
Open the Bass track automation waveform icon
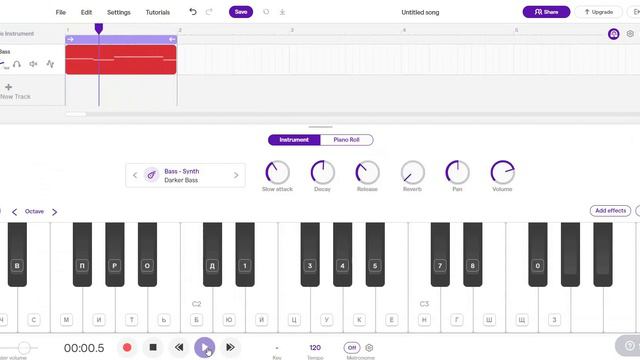click(x=50, y=64)
